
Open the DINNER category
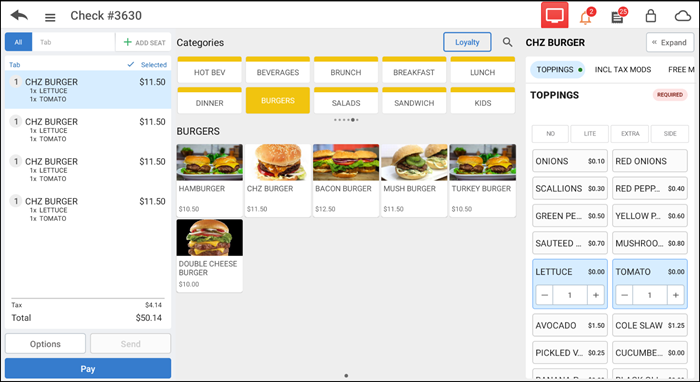click(209, 100)
